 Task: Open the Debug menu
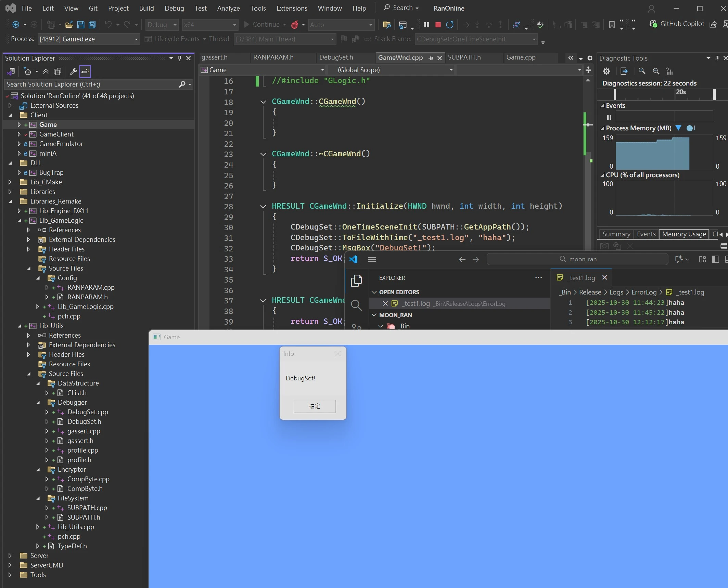click(174, 8)
